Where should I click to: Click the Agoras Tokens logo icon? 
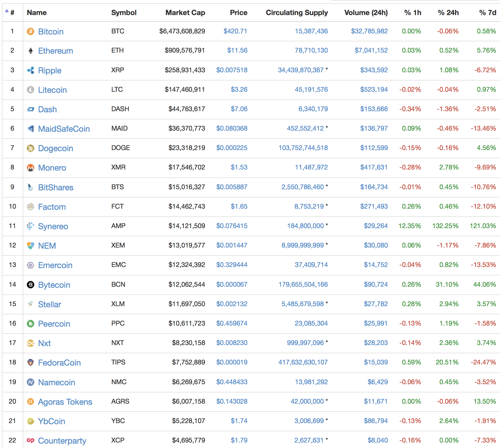tap(30, 402)
